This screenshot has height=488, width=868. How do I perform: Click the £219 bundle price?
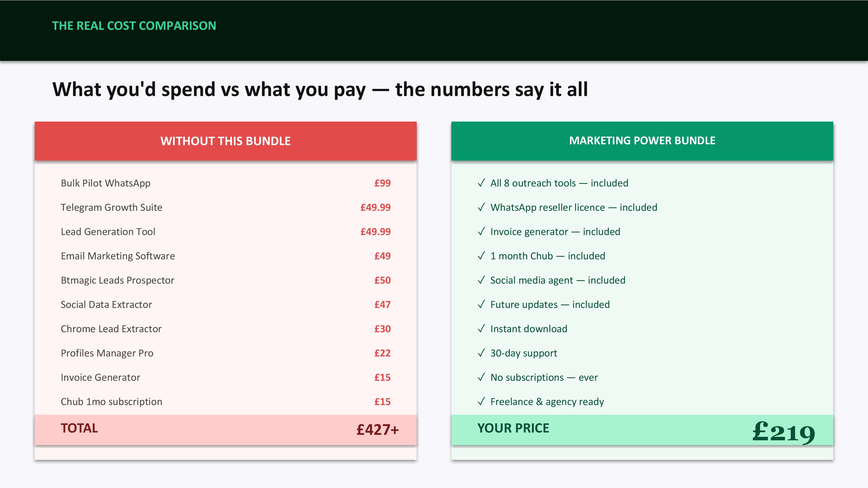tap(784, 432)
